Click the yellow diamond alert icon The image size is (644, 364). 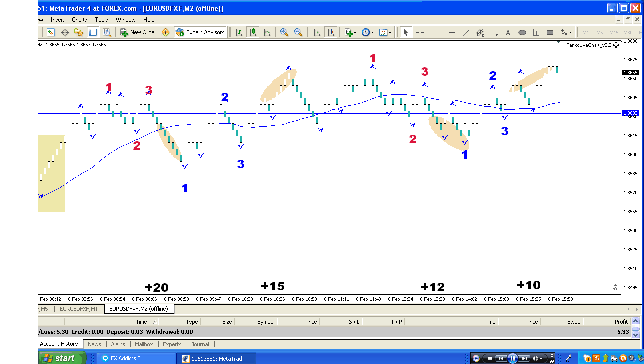click(166, 32)
